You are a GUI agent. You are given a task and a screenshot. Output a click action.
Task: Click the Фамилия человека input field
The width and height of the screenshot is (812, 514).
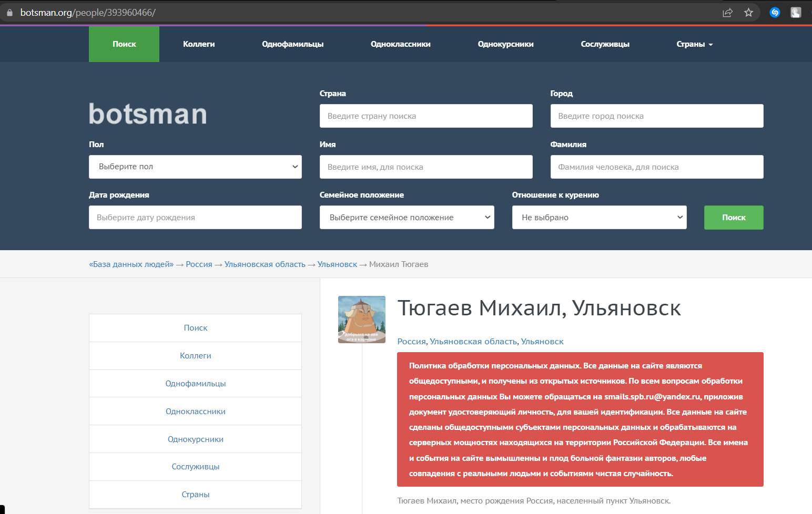657,167
